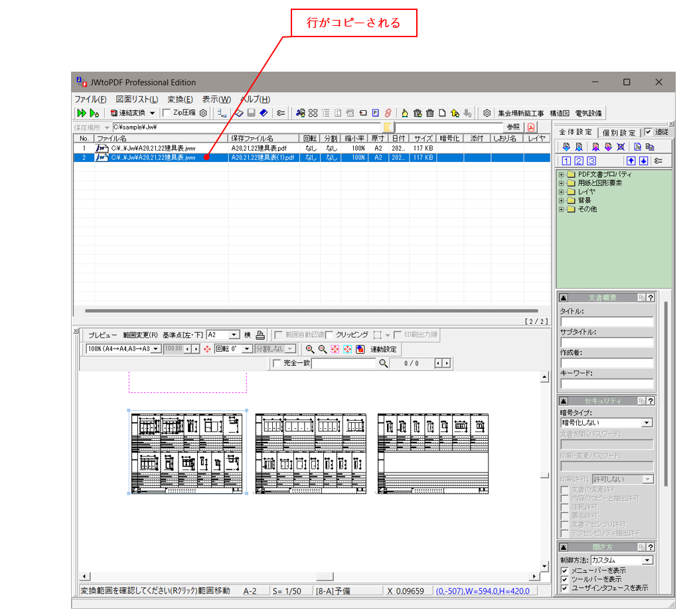Click the zoom in magnifier icon

click(310, 349)
